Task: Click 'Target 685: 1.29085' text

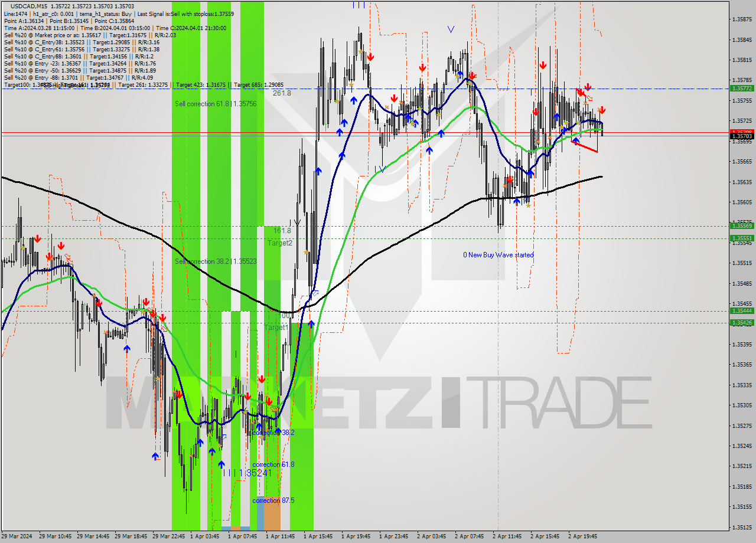Action: tap(259, 85)
